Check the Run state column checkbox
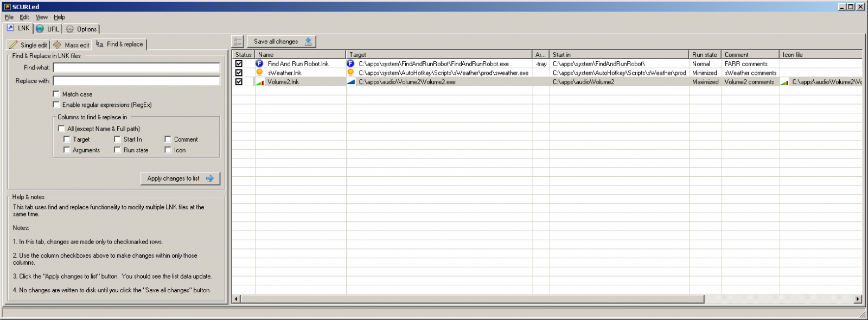 [117, 150]
